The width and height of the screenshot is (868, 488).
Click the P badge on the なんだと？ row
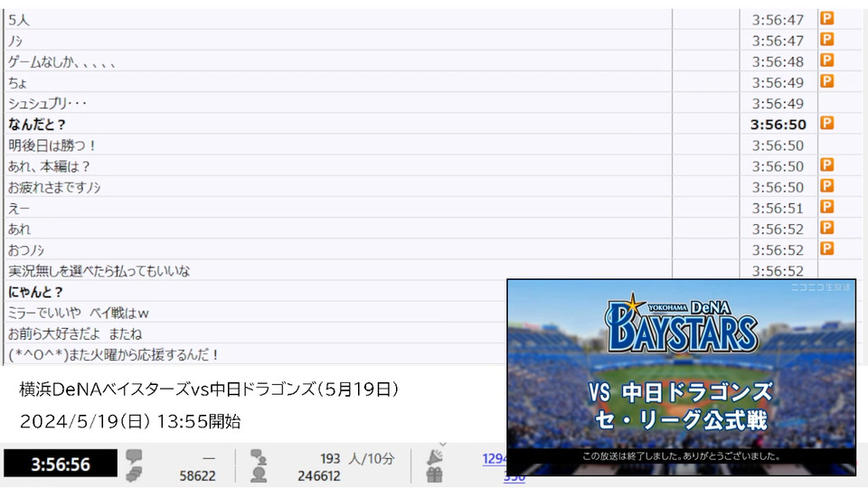point(826,124)
